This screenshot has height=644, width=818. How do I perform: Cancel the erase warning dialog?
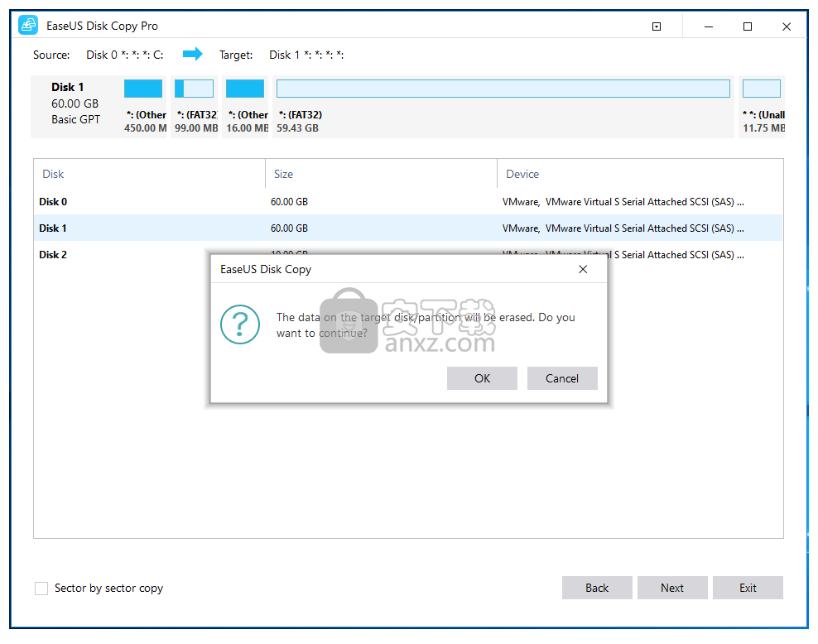(562, 378)
